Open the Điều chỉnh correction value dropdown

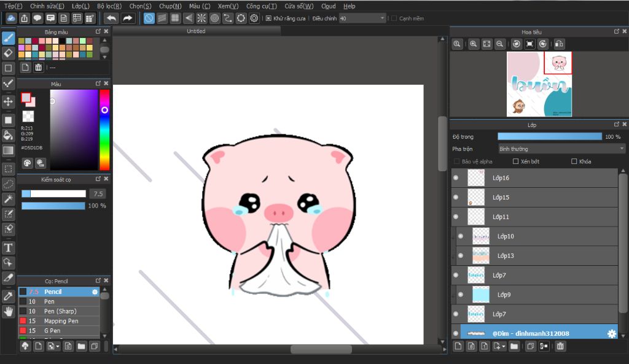tap(362, 18)
